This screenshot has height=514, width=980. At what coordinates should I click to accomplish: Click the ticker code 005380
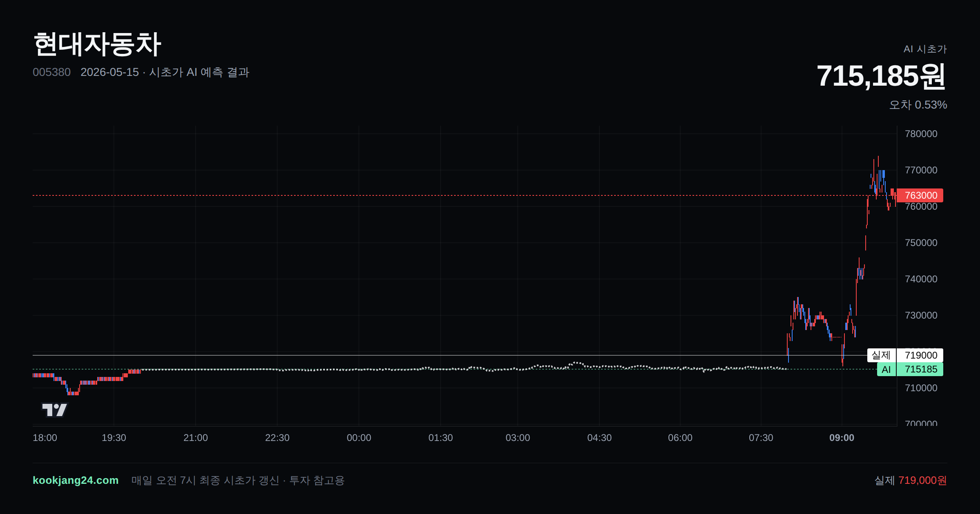(51, 72)
